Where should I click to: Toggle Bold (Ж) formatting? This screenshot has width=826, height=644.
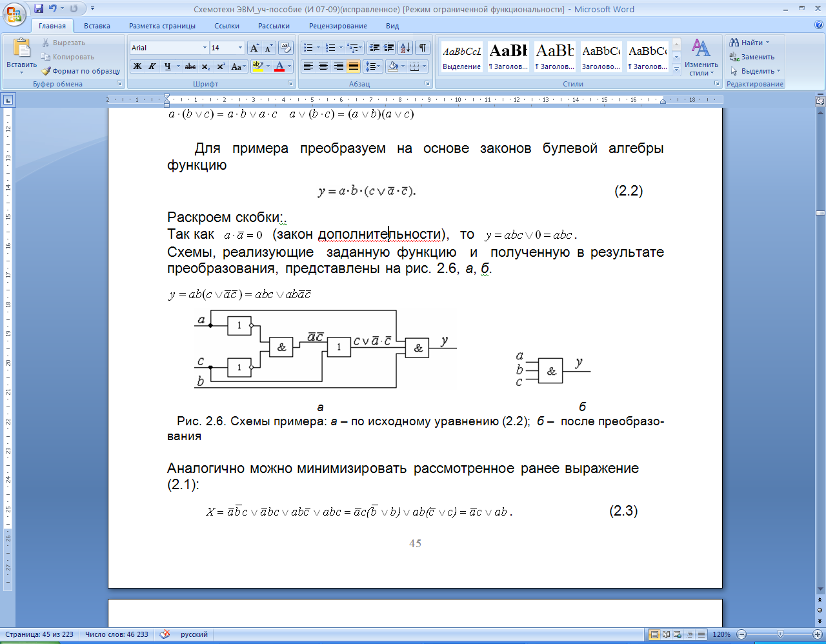pyautogui.click(x=137, y=66)
